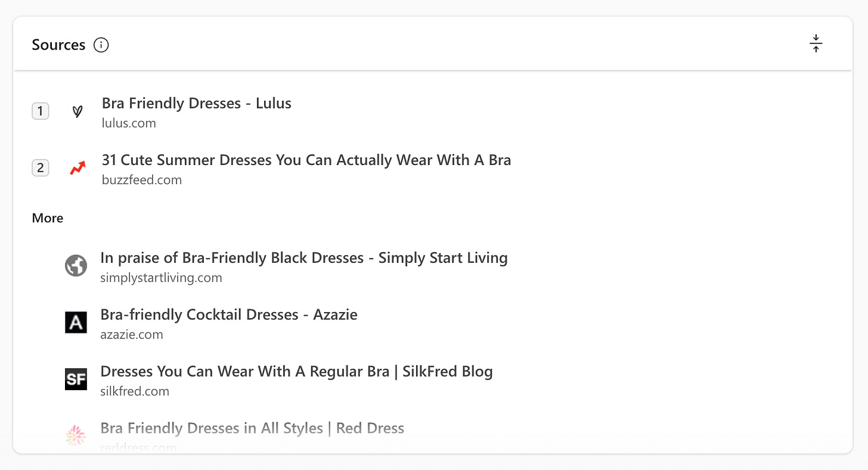Image resolution: width=868 pixels, height=470 pixels.
Task: Click citation number 2 badge
Action: coord(41,168)
